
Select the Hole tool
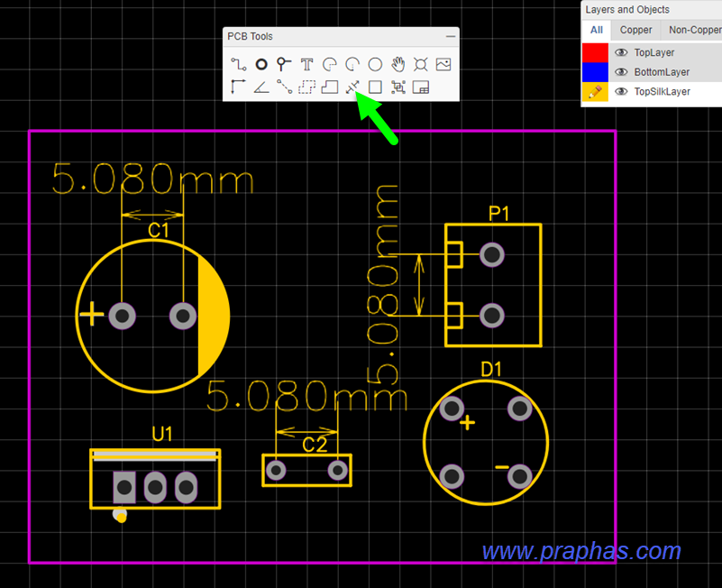[x=420, y=64]
